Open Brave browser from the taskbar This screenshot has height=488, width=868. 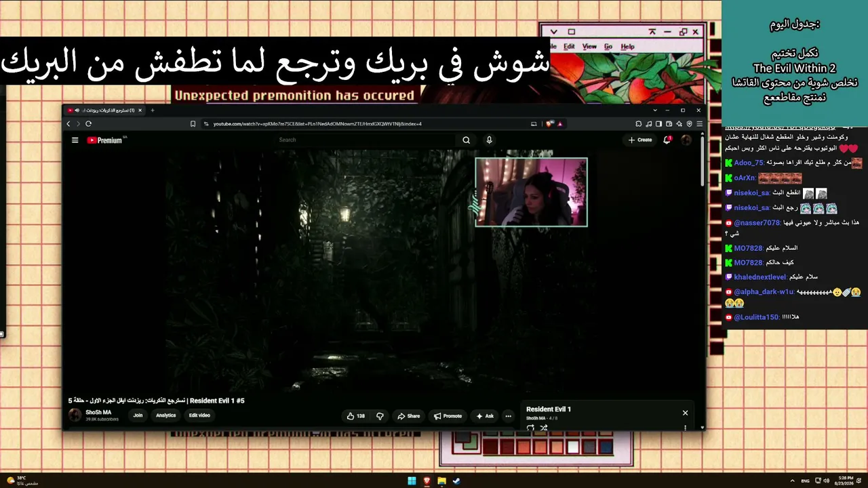[x=427, y=481]
